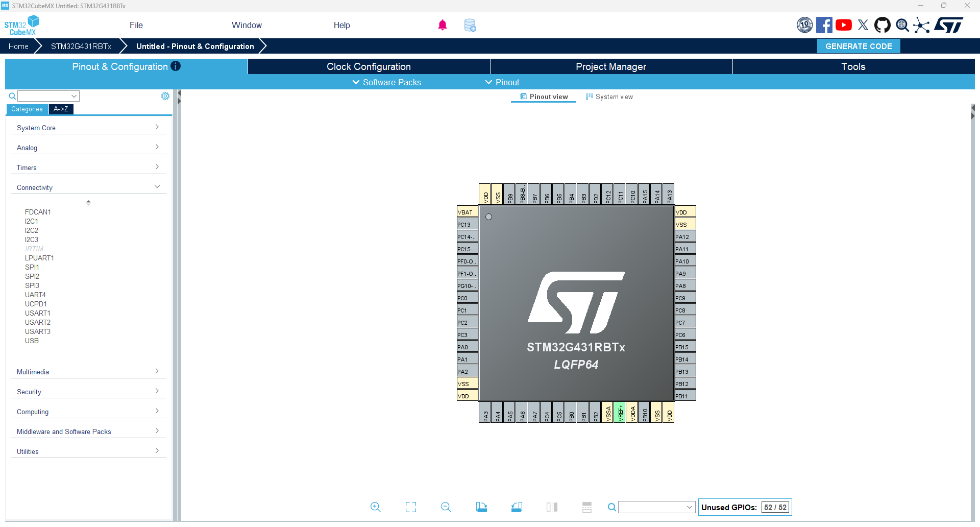Image resolution: width=980 pixels, height=527 pixels.
Task: Open the File menu
Action: [136, 25]
